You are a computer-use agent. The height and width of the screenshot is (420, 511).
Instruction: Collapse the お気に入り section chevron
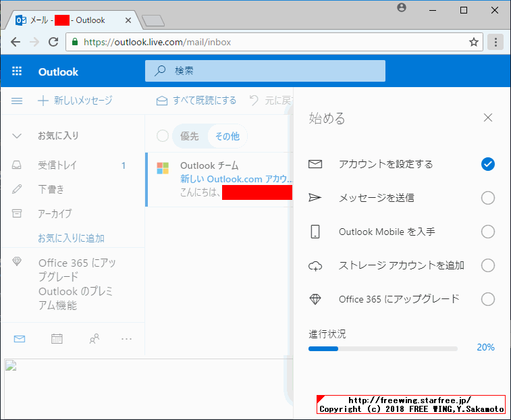pos(17,136)
